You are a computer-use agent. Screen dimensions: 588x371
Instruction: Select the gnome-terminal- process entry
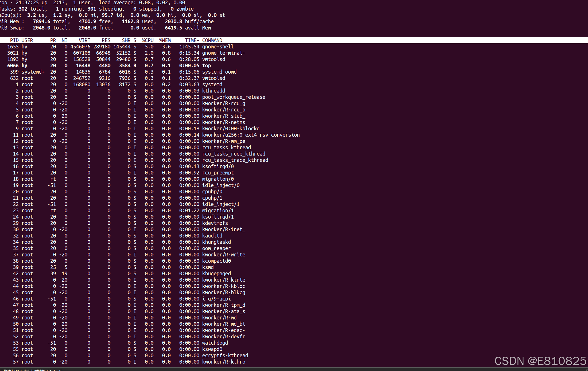point(223,53)
